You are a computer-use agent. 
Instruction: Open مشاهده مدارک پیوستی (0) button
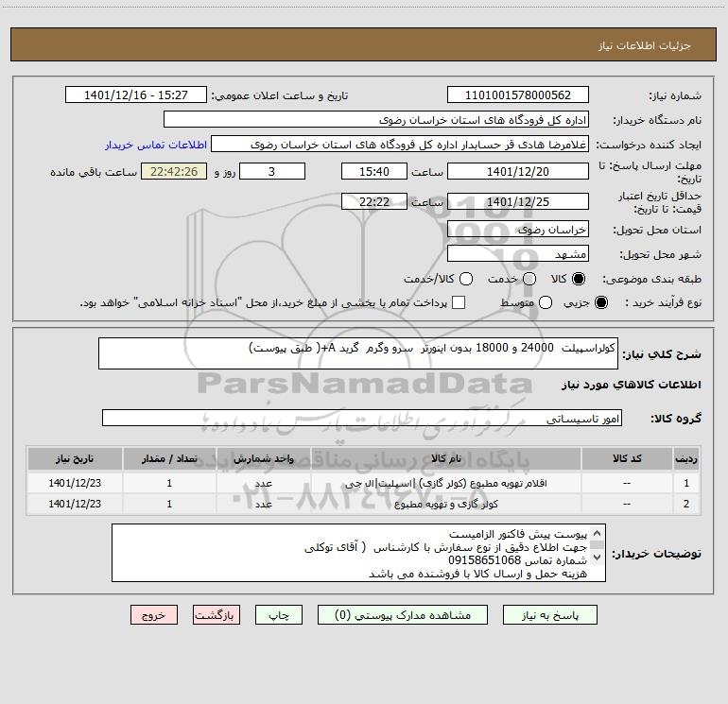tap(403, 615)
